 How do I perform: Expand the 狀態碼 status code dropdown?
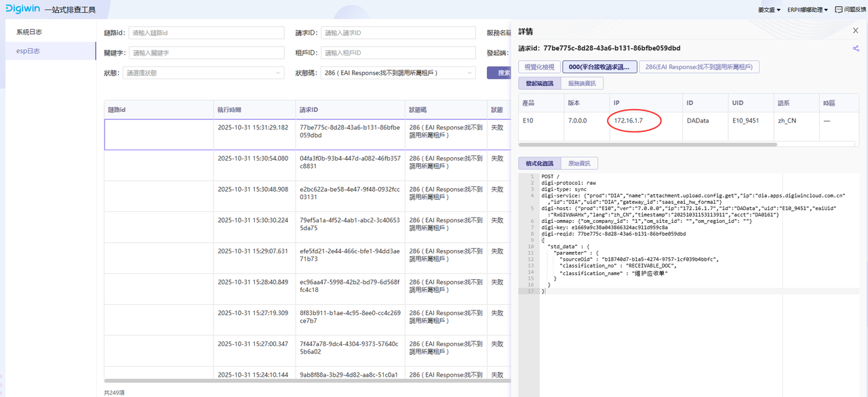[x=399, y=73]
